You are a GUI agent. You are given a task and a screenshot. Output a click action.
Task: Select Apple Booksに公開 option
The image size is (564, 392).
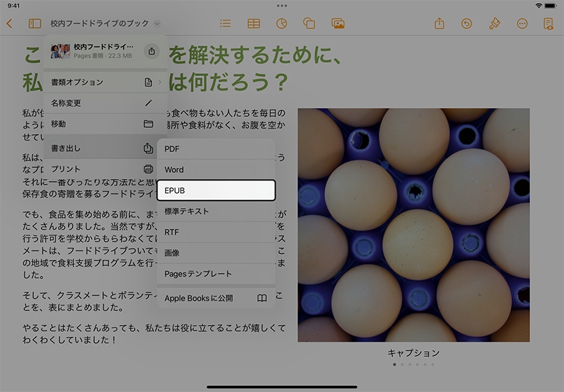pyautogui.click(x=216, y=299)
